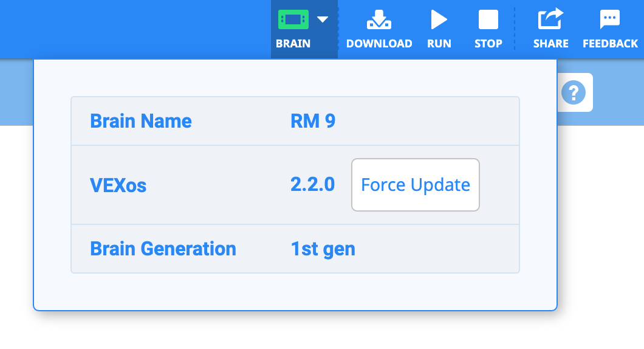Click the STOP text label
The height and width of the screenshot is (349, 644).
click(x=488, y=44)
